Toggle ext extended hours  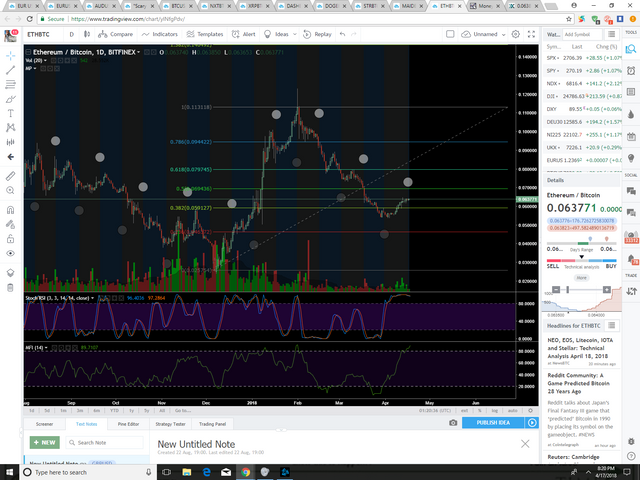coord(464,411)
